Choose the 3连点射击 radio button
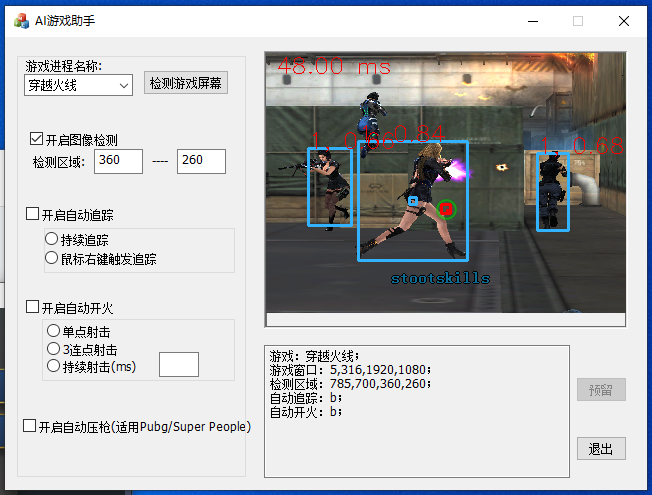This screenshot has width=652, height=495. click(53, 349)
